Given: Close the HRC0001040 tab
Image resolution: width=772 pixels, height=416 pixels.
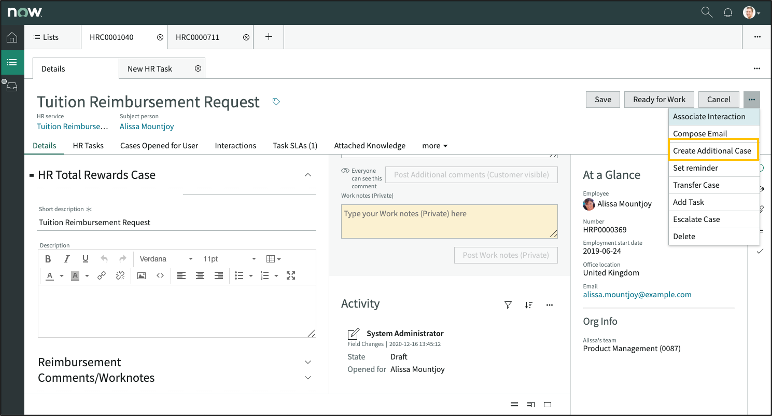Looking at the screenshot, I should coord(160,37).
